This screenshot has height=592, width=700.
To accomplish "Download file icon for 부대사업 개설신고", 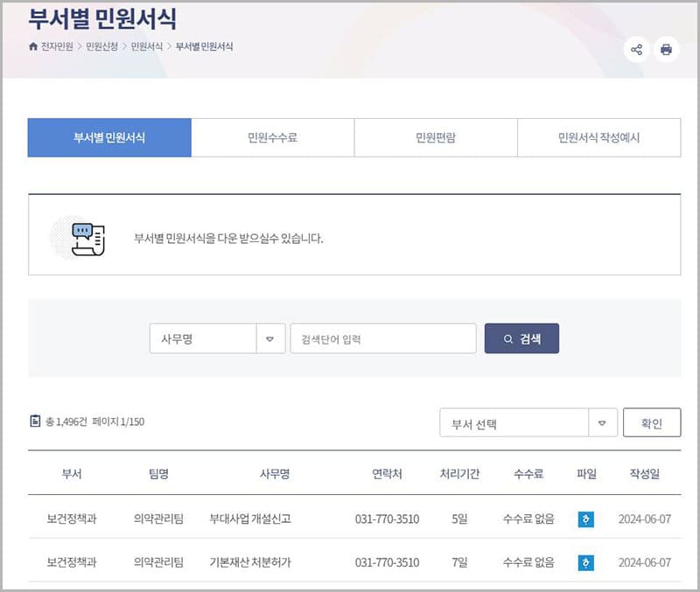I will point(585,519).
